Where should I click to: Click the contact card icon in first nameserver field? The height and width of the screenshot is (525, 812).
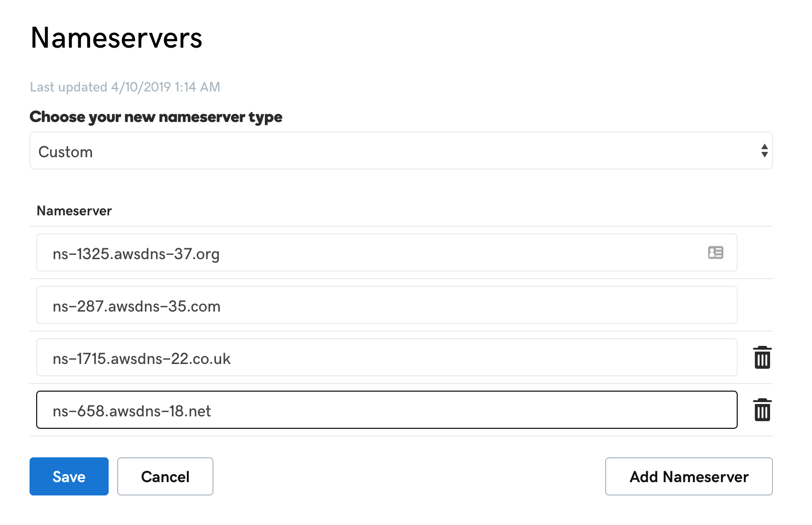pyautogui.click(x=715, y=253)
